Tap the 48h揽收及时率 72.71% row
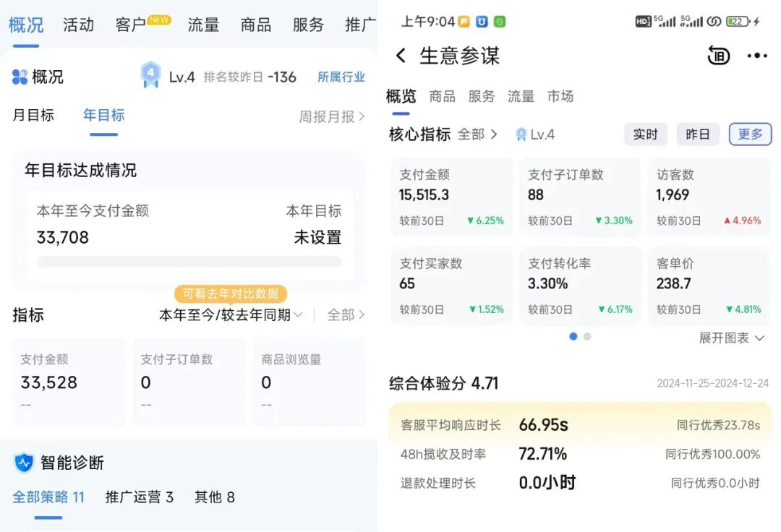 (x=580, y=454)
